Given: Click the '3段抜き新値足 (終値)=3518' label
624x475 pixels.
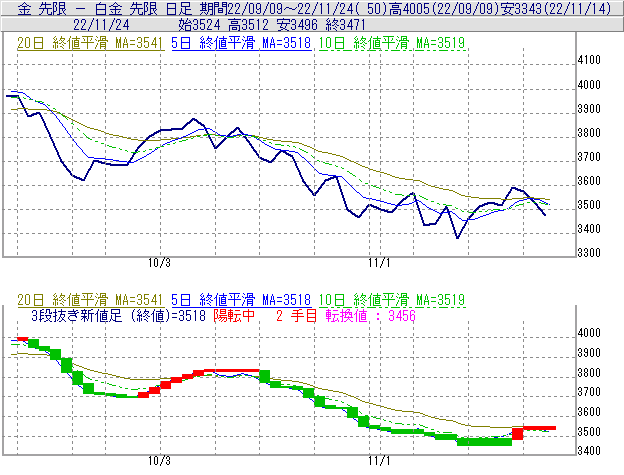Looking at the screenshot, I should [x=118, y=316].
